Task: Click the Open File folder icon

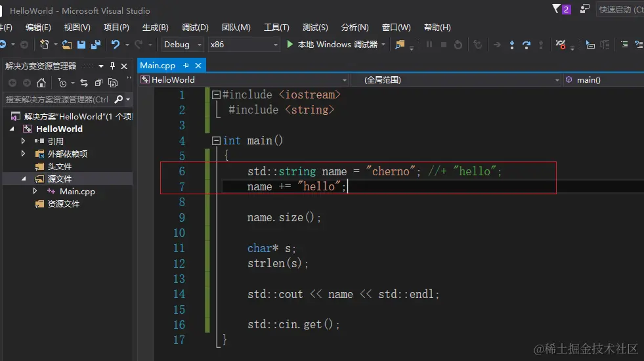Action: coord(66,45)
